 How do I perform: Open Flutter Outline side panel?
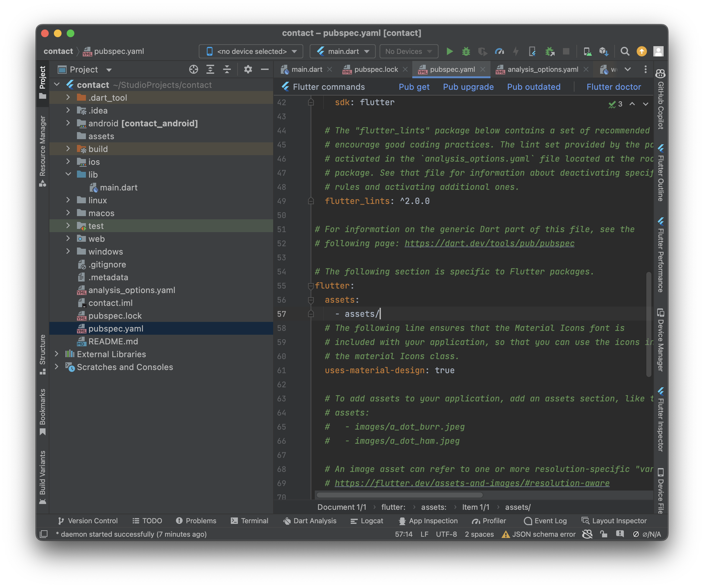coord(660,173)
